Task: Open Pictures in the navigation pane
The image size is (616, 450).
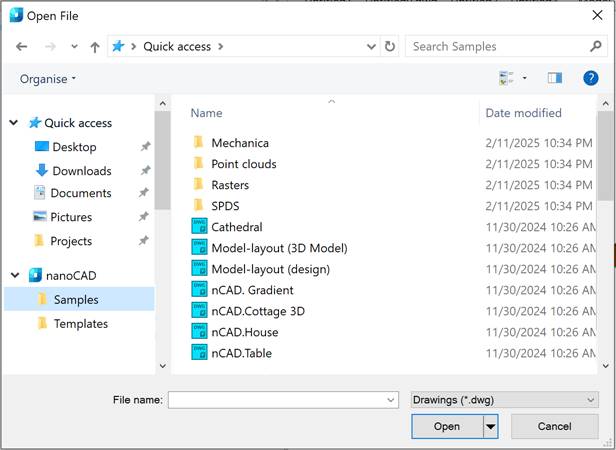Action: point(71,217)
